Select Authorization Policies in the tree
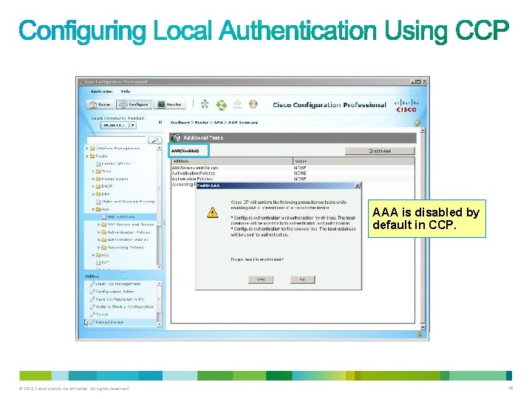The width and height of the screenshot is (532, 399). [x=128, y=240]
